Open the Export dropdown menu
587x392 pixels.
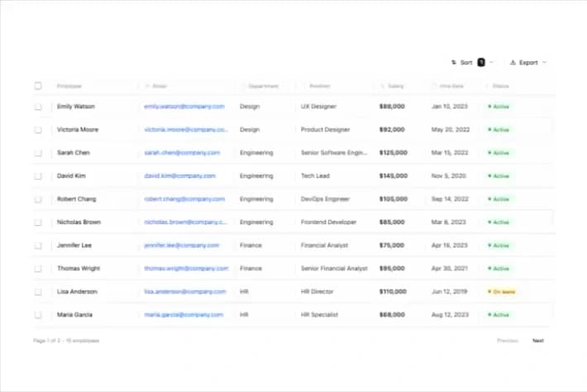[528, 63]
